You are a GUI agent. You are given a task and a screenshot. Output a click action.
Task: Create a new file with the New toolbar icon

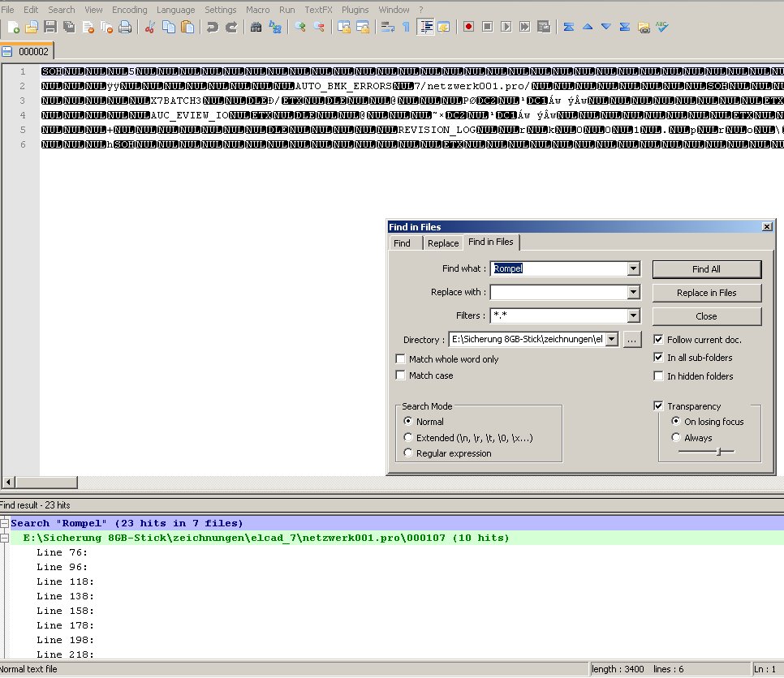pos(14,27)
